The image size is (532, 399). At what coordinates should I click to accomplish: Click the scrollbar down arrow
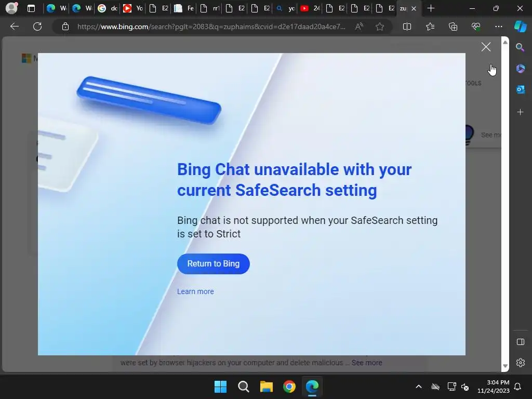505,366
